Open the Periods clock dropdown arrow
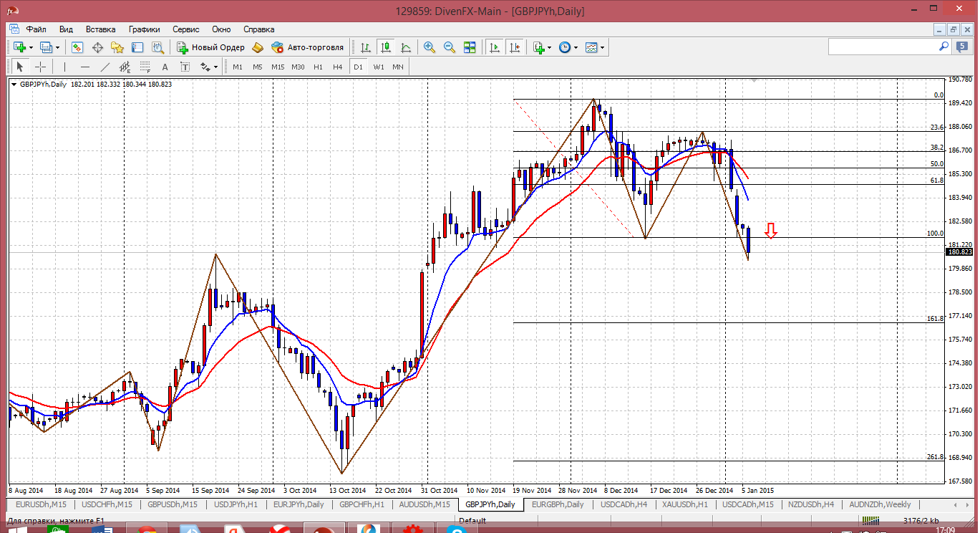 pyautogui.click(x=576, y=47)
